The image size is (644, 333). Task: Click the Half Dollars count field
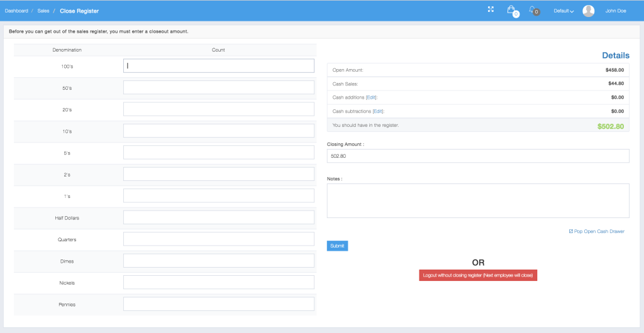pos(218,217)
